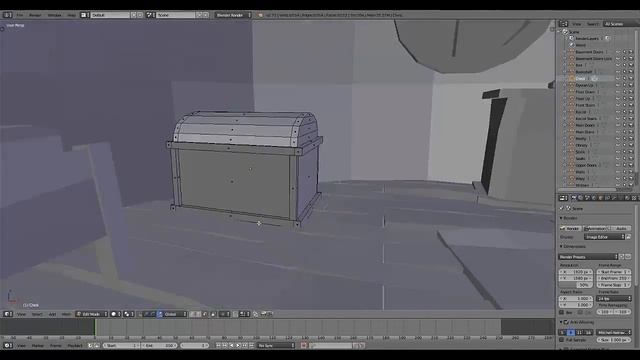Toggle the Anti-Aliasing checkbox
This screenshot has width=640, height=360.
(x=566, y=322)
